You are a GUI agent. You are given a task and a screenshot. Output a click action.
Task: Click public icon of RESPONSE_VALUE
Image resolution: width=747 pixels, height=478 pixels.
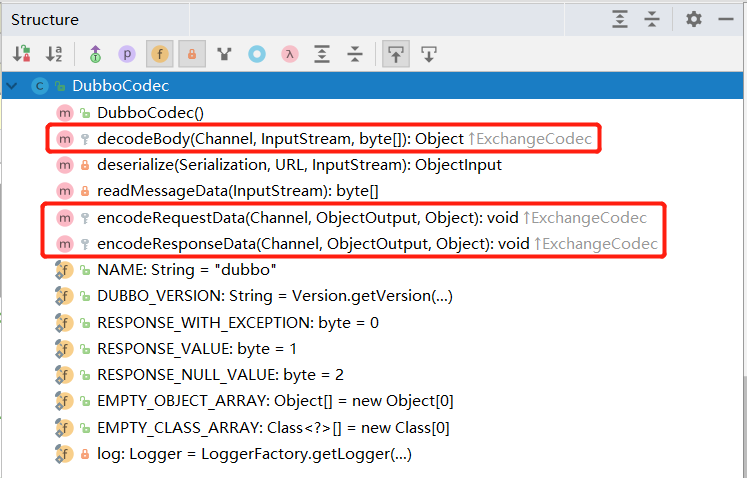pyautogui.click(x=85, y=349)
